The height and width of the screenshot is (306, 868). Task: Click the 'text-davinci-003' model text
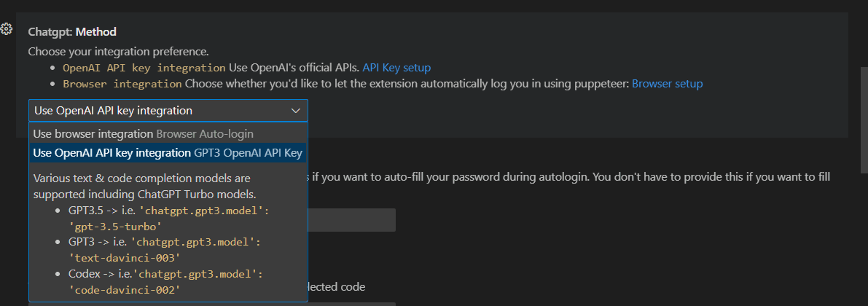click(x=125, y=258)
